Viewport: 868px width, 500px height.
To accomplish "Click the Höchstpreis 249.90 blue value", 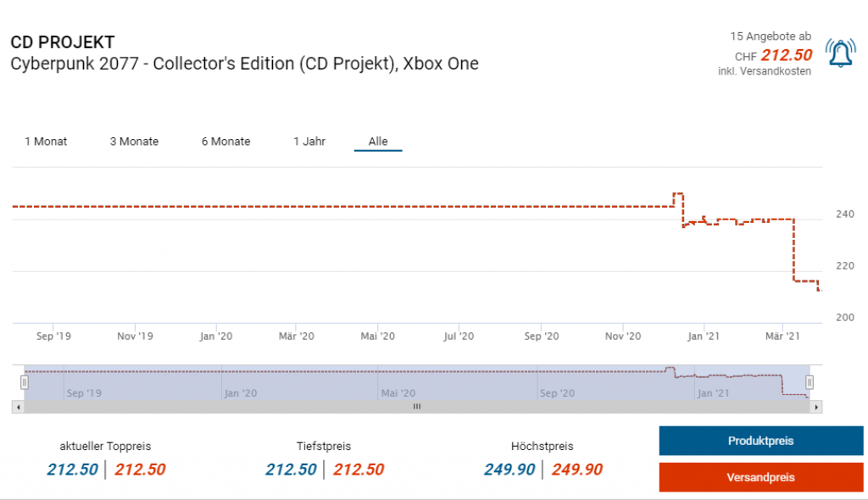I will tap(509, 469).
